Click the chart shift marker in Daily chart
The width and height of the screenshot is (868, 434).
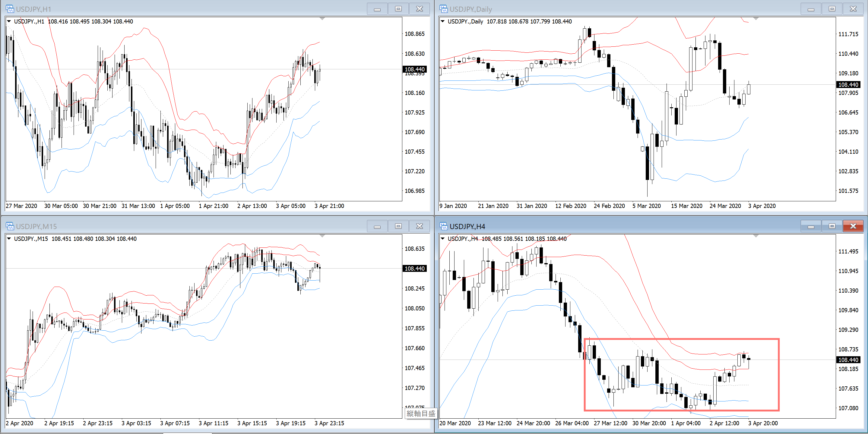tap(756, 18)
